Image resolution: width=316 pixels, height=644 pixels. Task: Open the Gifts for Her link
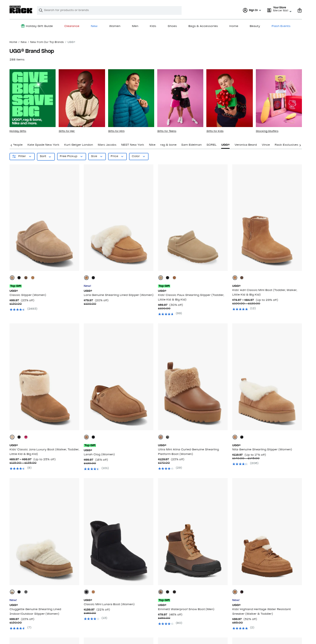[67, 131]
